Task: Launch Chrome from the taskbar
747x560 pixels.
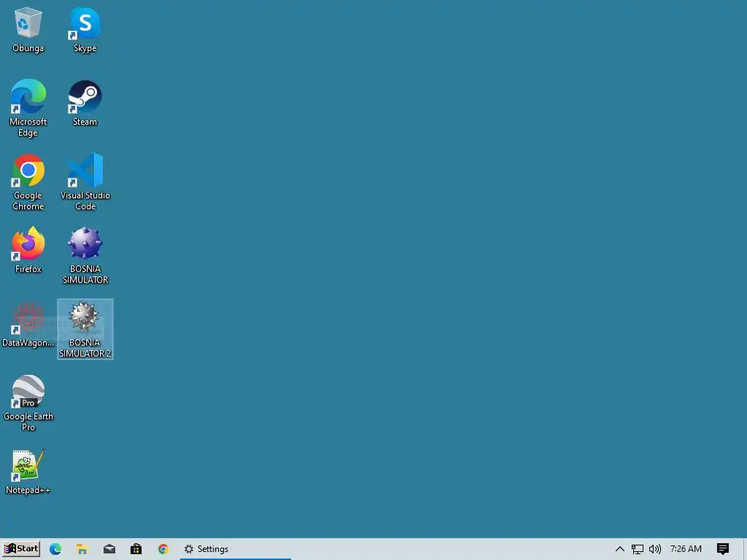Action: click(x=163, y=549)
